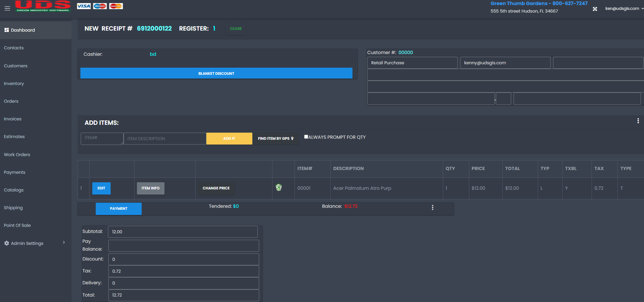Viewport: 644px width, 302px height.
Task: Click the Subtotal field showing 12.00
Action: (x=183, y=232)
